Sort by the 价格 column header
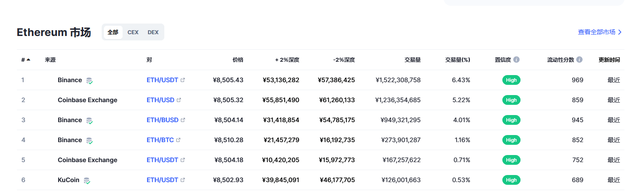 pos(238,60)
